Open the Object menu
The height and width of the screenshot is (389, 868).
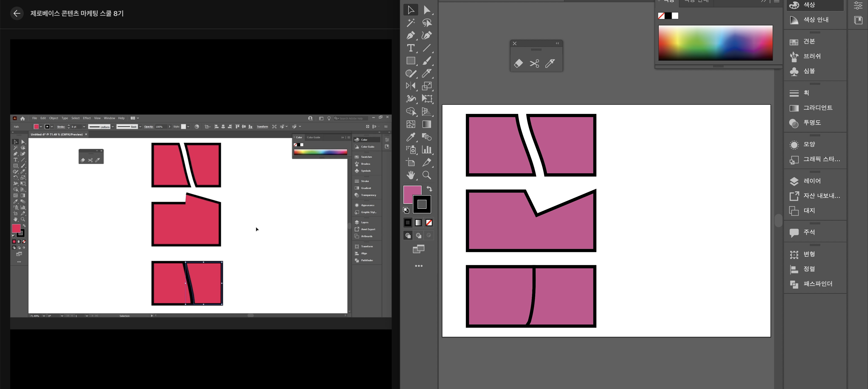point(54,118)
